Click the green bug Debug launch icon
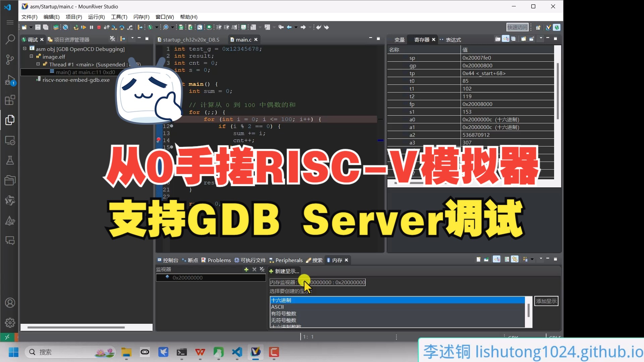 coord(150,27)
